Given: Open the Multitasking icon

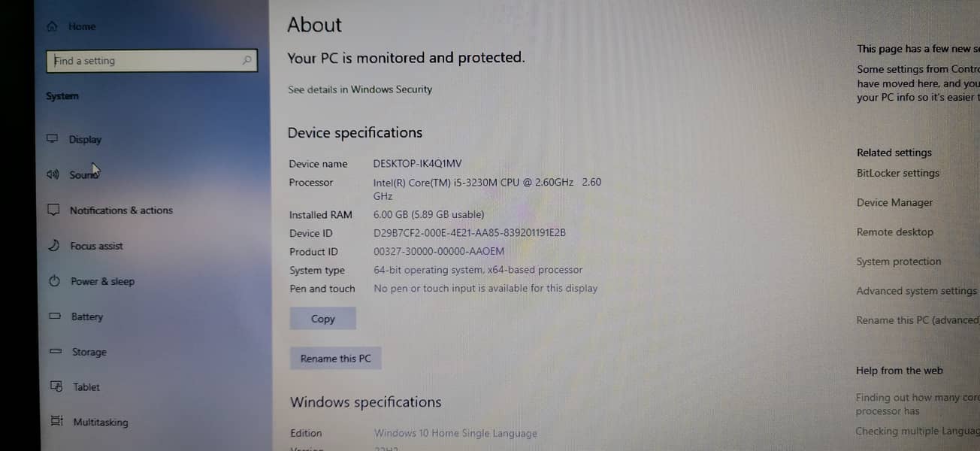Looking at the screenshot, I should [56, 421].
